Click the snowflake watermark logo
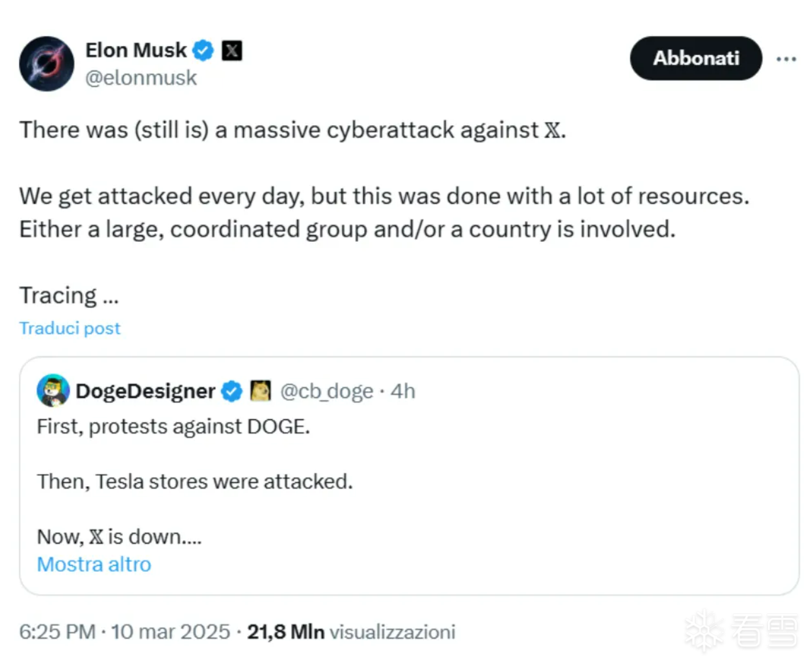This screenshot has height=668, width=812. [704, 631]
